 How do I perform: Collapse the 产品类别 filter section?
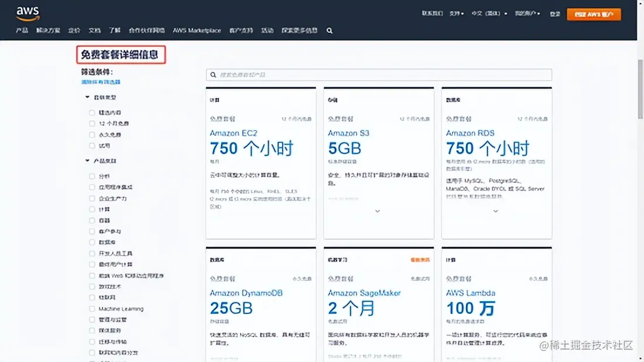87,160
